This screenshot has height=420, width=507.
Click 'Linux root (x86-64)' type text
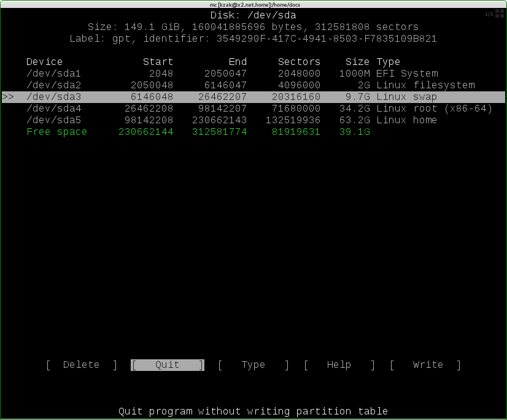(434, 109)
